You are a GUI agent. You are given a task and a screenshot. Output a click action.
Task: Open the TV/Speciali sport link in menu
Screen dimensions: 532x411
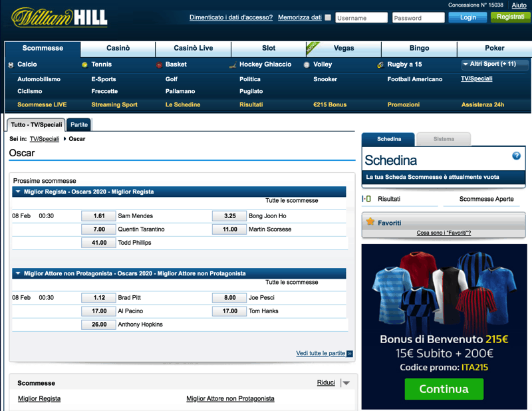(x=476, y=78)
